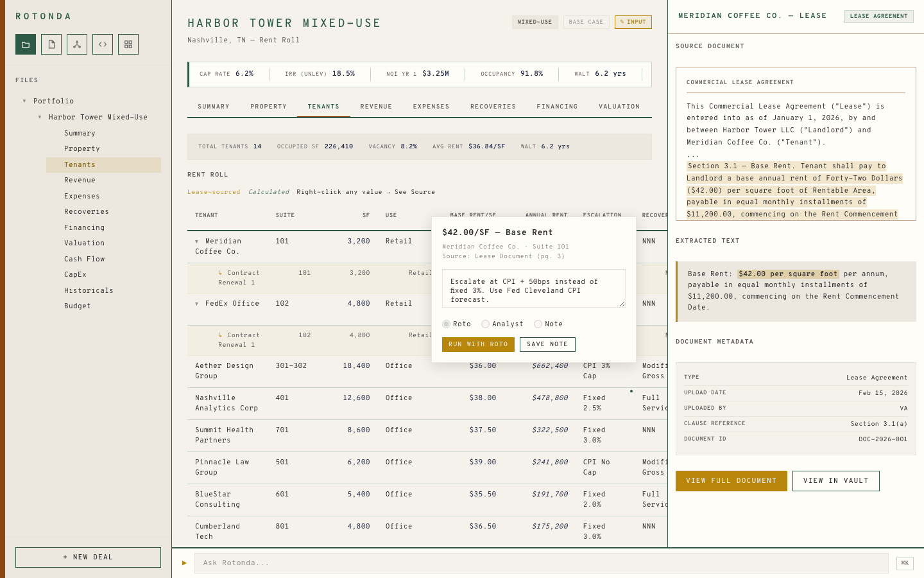Click the arrow icon beside Ask Rotonda input
The height and width of the screenshot is (578, 924).
(184, 563)
